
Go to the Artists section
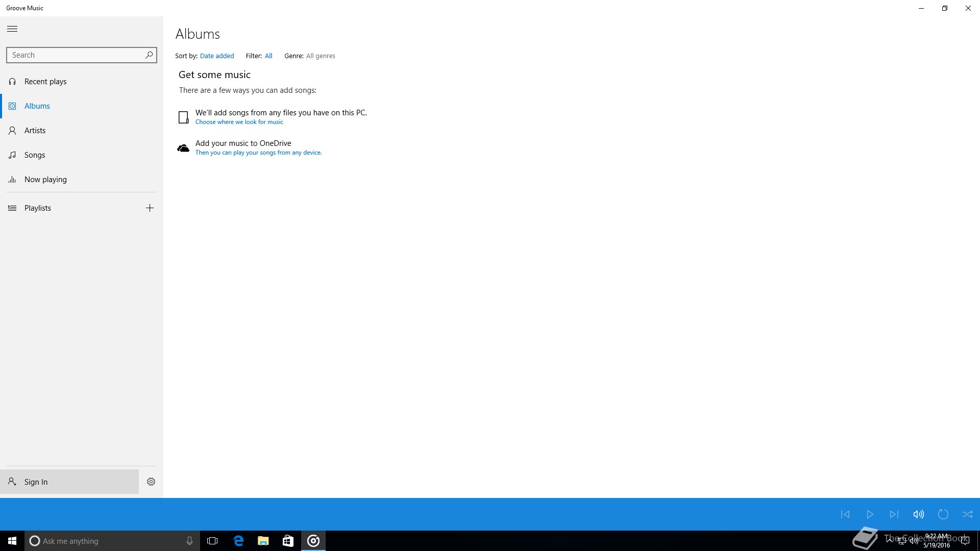click(x=82, y=131)
